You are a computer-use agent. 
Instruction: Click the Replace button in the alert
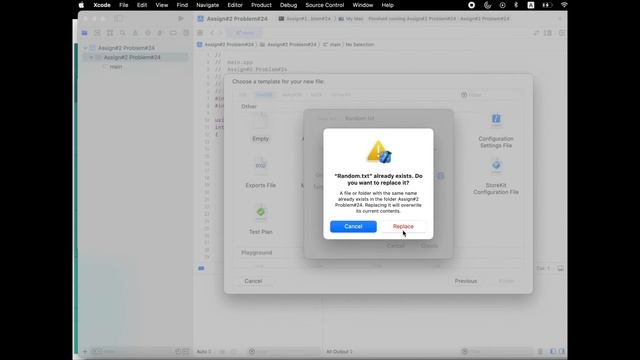pyautogui.click(x=403, y=227)
